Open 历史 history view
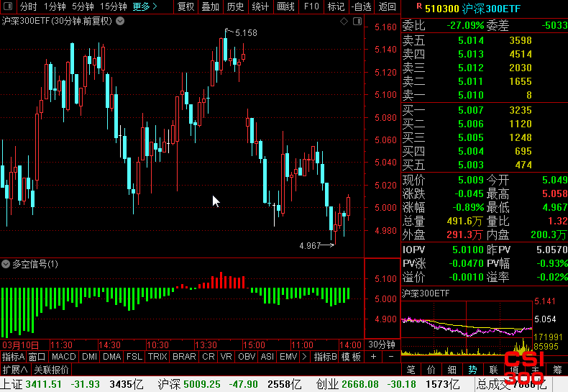Screen dimensions: 568x392 (x=235, y=6)
